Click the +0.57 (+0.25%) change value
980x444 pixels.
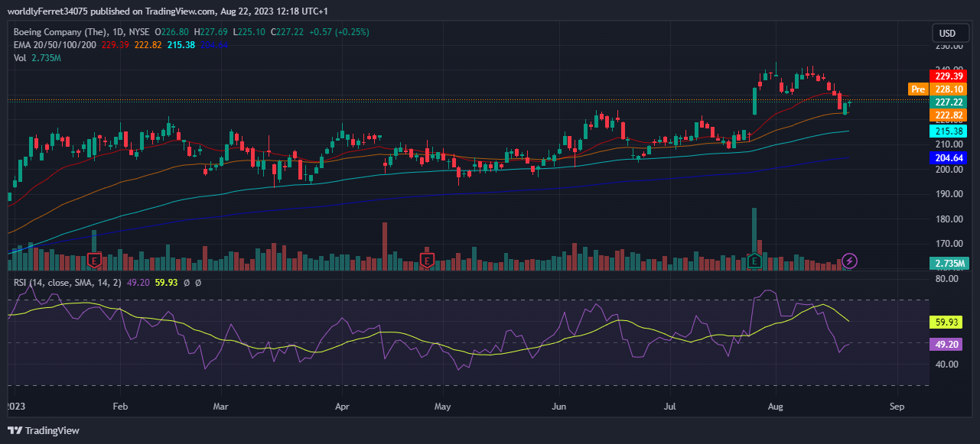coord(337,33)
